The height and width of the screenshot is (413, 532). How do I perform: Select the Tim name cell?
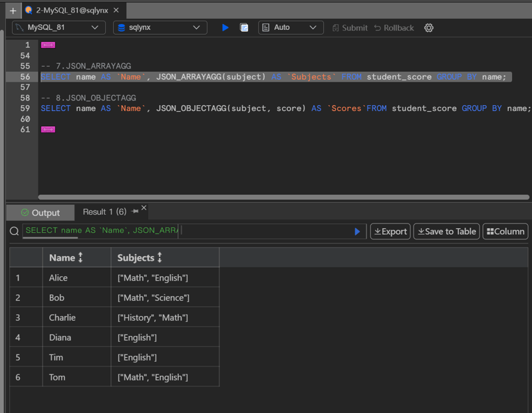point(76,357)
